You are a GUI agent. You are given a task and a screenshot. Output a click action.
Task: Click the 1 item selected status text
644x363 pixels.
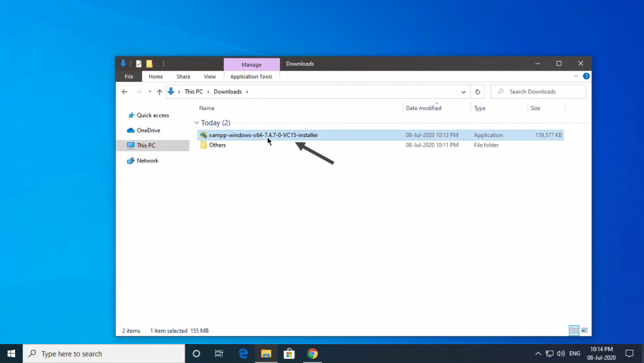click(169, 330)
